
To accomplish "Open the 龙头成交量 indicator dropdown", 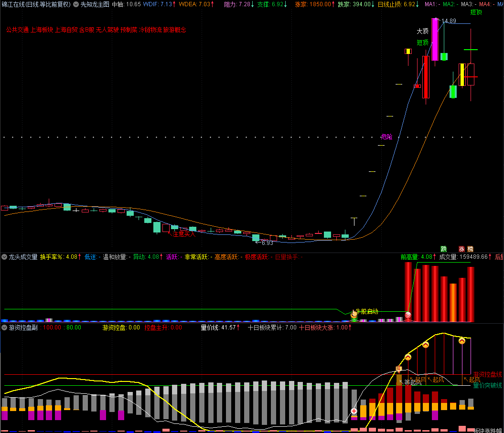I will [x=4, y=257].
